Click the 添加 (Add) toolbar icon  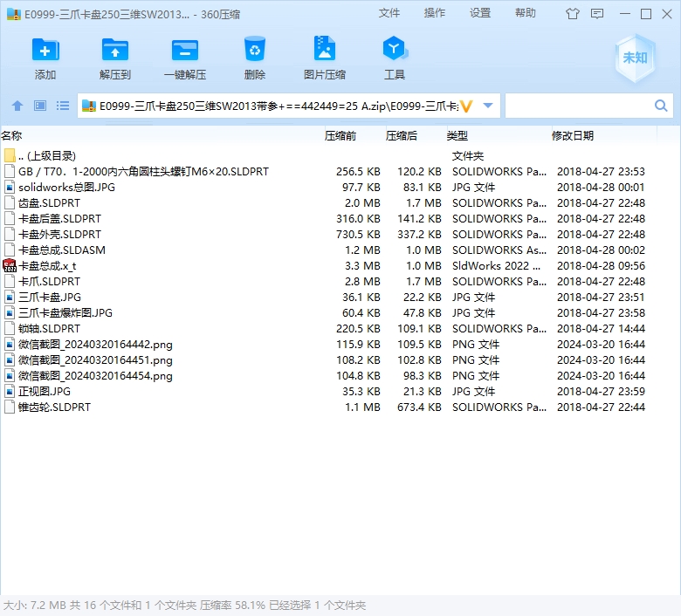coord(45,50)
